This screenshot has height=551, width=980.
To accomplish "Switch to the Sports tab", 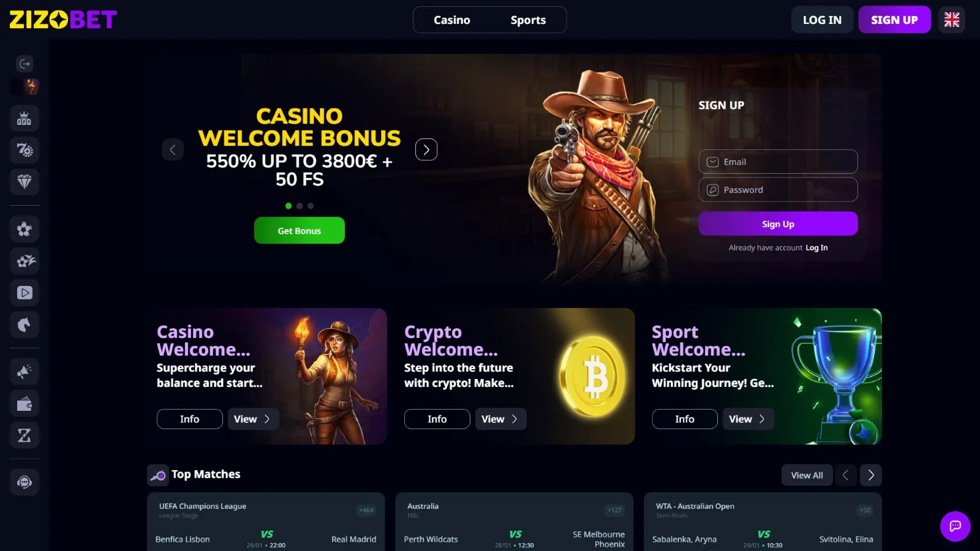I will point(528,20).
